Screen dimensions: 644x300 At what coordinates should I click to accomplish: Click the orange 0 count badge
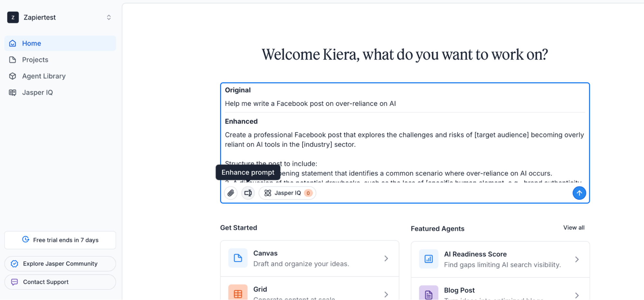308,193
